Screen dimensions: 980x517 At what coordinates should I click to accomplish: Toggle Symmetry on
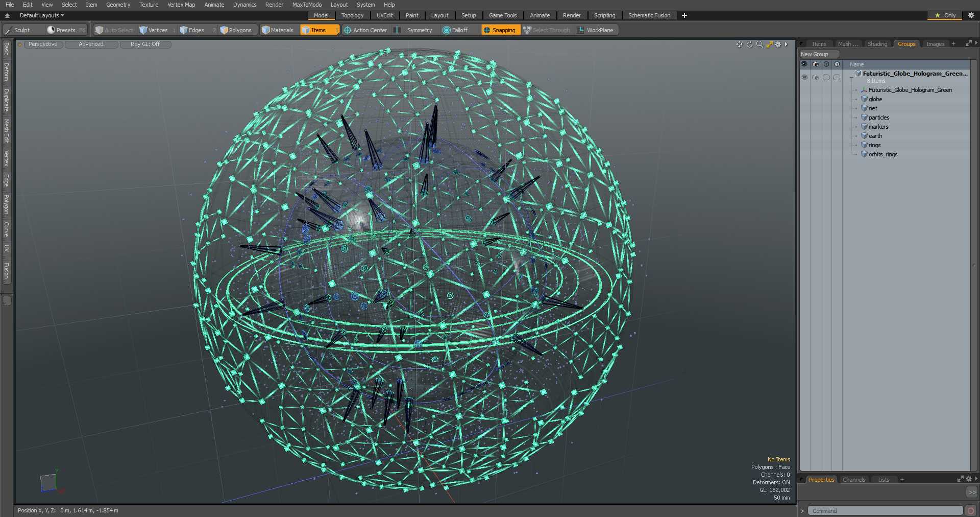414,30
